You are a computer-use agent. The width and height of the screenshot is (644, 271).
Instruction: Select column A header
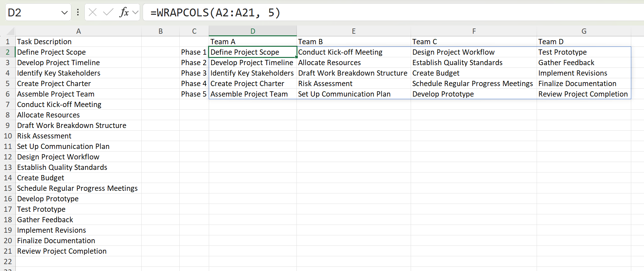coord(79,31)
